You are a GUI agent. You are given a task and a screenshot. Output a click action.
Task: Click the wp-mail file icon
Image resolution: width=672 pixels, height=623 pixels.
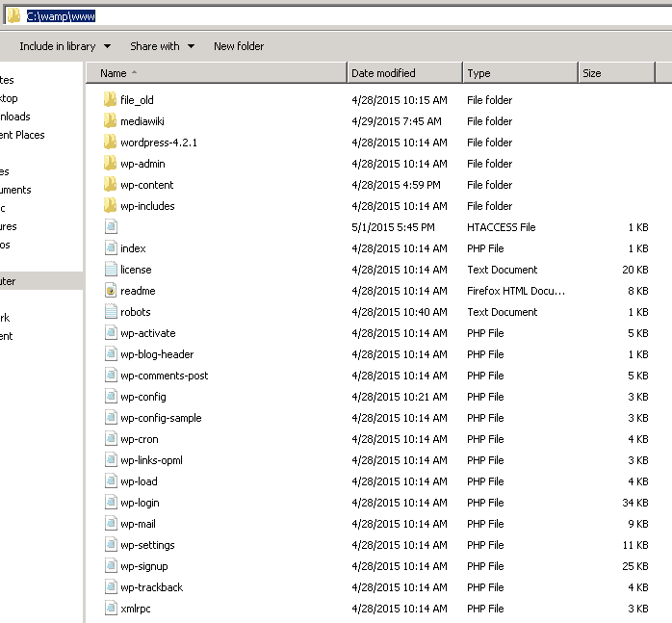[x=111, y=523]
